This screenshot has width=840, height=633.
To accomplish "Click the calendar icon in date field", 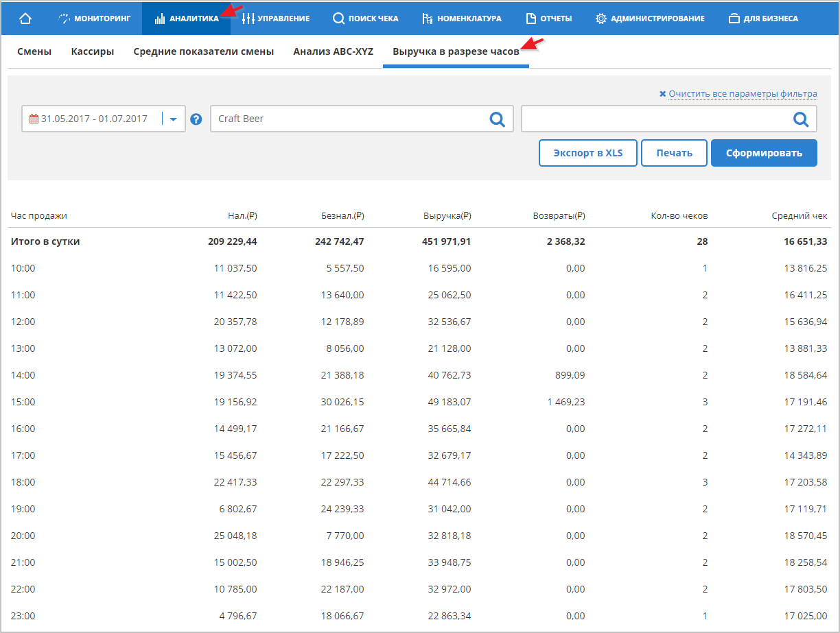I will coord(34,119).
